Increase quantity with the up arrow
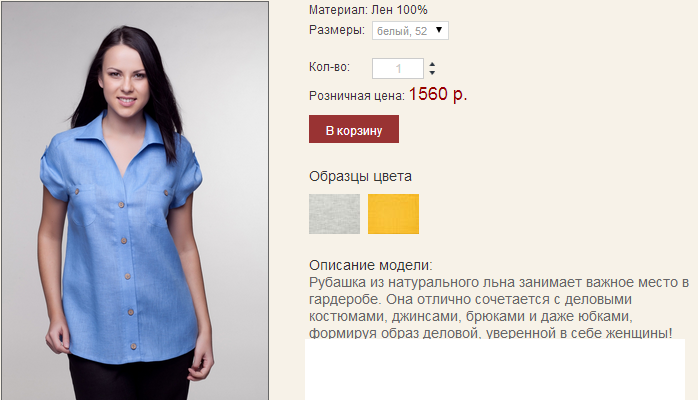Viewport: 698px width, 400px height. coord(432,65)
